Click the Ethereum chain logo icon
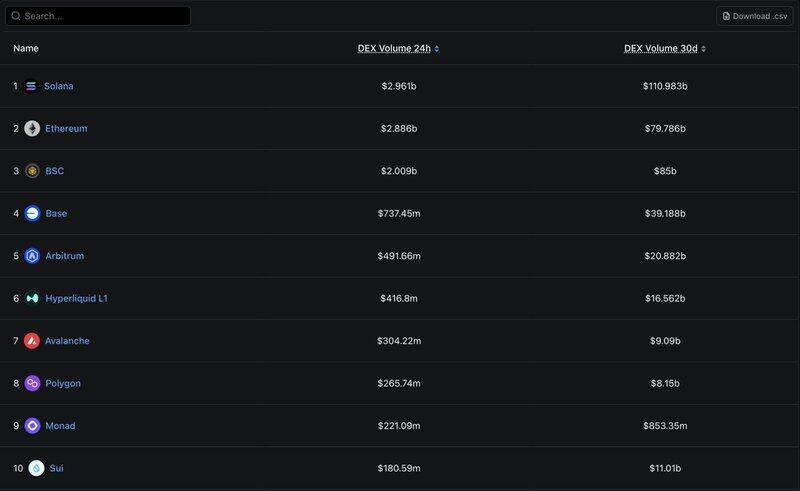 pos(32,129)
